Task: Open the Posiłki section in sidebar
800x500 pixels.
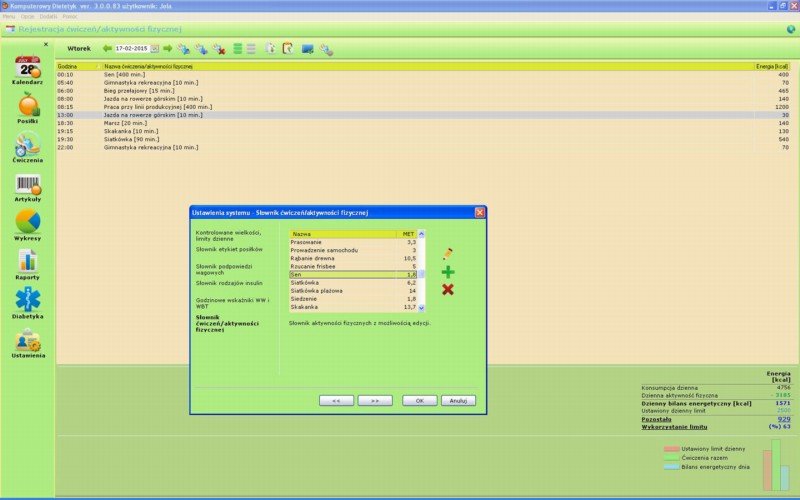Action: [27, 107]
